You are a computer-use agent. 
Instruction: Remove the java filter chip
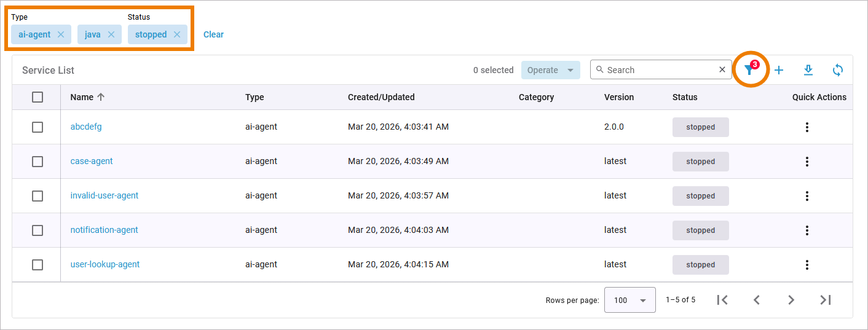(111, 34)
